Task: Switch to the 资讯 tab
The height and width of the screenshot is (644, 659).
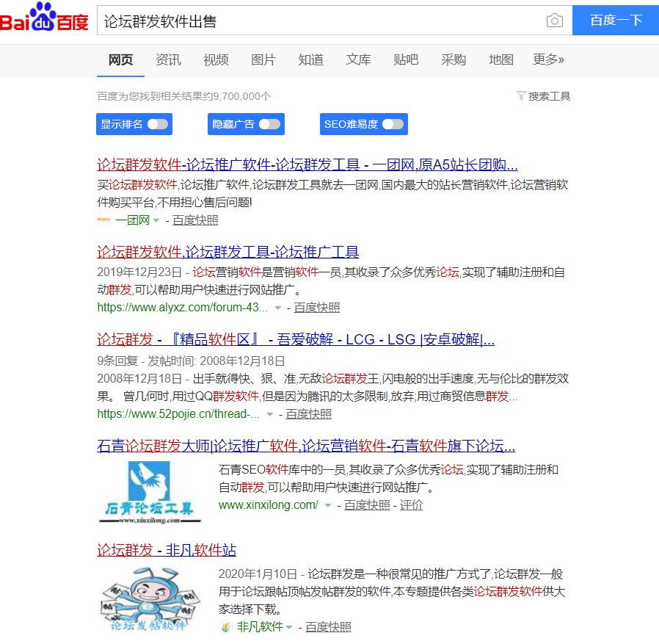Action: click(x=168, y=59)
